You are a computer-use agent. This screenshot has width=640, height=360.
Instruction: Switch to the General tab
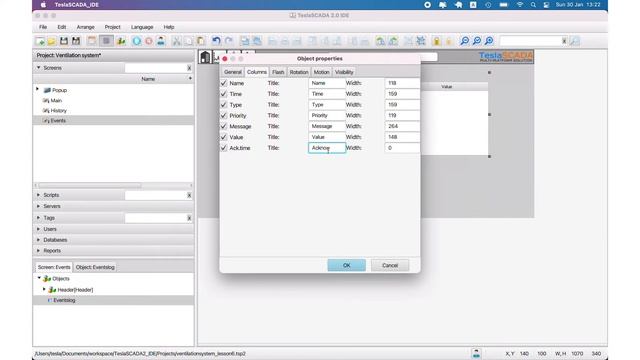233,72
